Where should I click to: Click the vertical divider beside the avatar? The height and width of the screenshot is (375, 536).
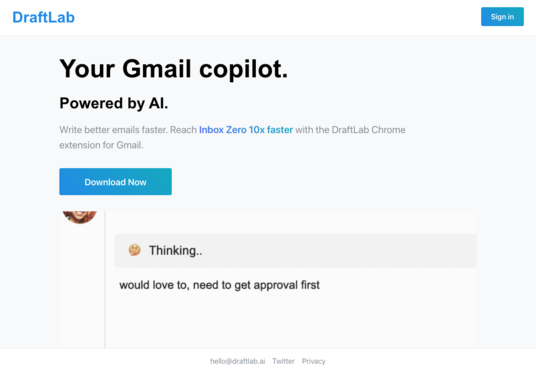105,280
